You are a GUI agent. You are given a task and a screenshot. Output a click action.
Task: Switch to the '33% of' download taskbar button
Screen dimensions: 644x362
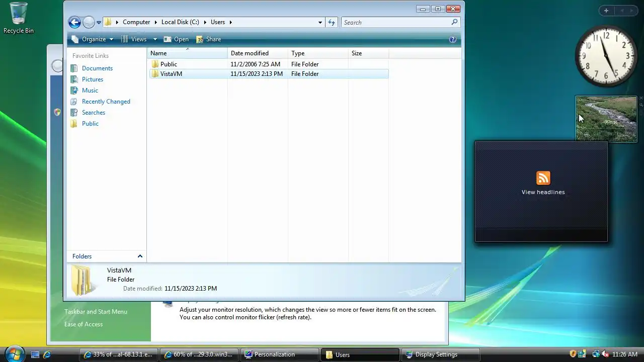[x=119, y=354]
